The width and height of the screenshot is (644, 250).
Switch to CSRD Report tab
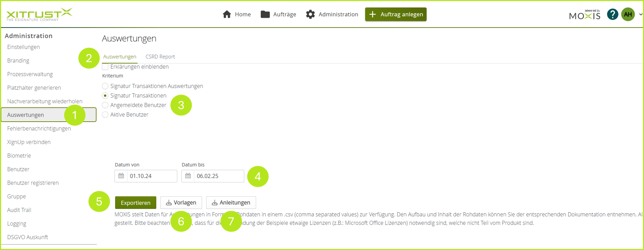[160, 57]
